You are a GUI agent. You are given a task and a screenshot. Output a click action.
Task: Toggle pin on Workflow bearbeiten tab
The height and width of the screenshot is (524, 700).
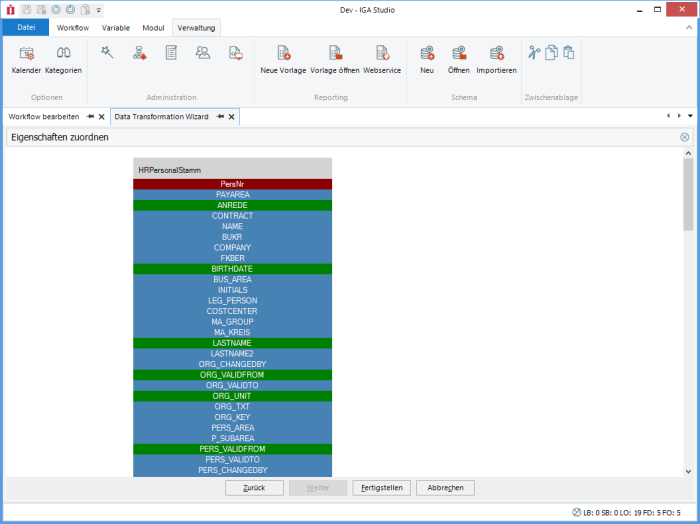pyautogui.click(x=90, y=117)
